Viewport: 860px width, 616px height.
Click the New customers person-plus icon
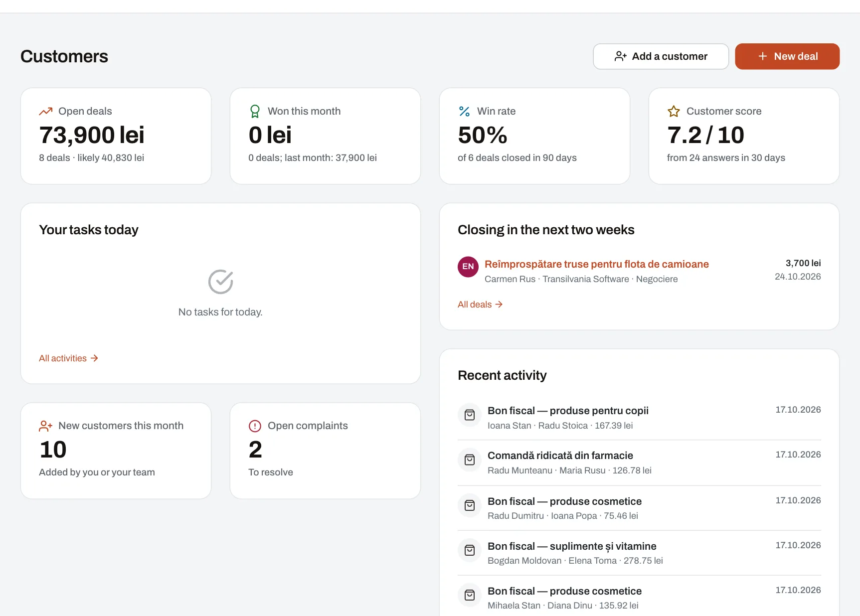[x=46, y=426]
